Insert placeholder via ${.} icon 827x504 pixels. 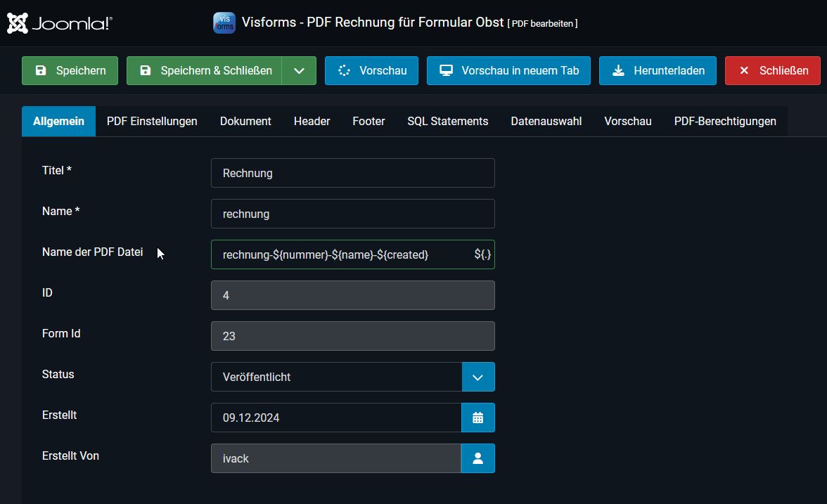(482, 254)
